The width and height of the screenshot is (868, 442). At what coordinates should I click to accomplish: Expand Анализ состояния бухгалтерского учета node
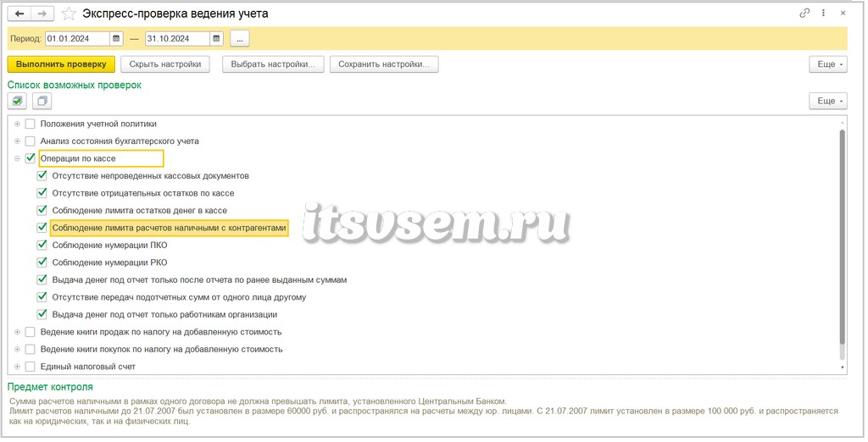pos(17,141)
